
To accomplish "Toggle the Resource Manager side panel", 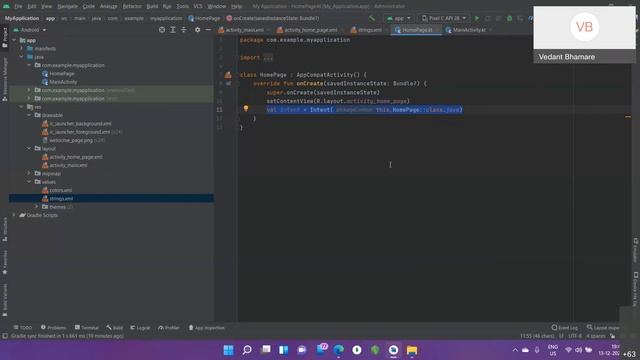I will click(5, 79).
